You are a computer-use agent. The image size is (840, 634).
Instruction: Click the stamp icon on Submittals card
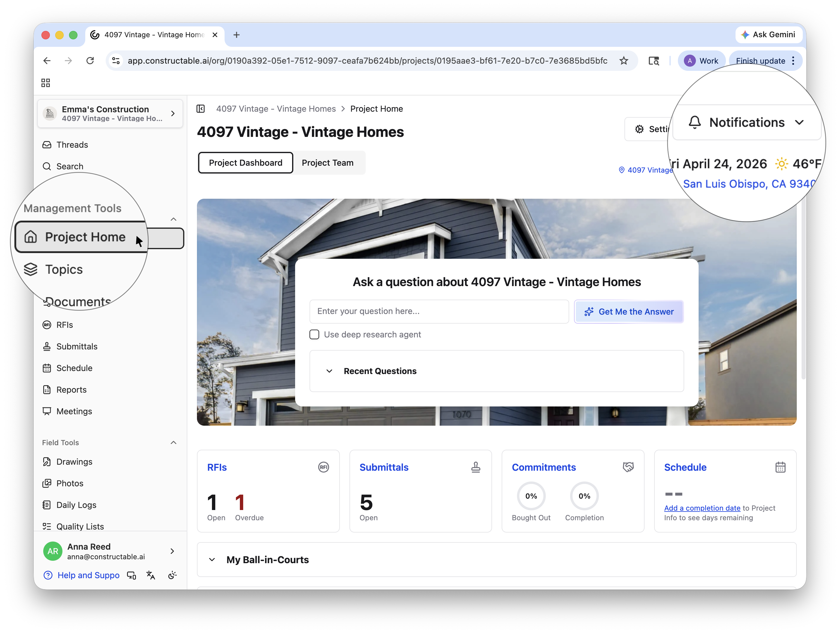(x=476, y=467)
